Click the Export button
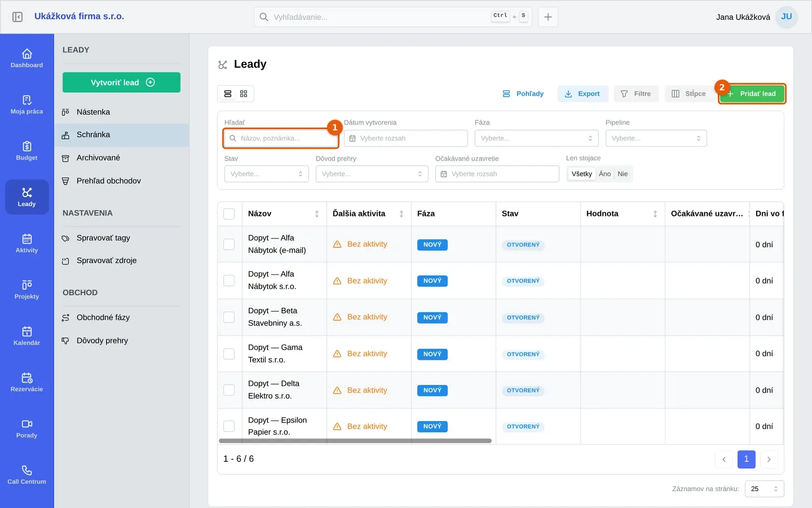The width and height of the screenshot is (812, 508). tap(583, 93)
